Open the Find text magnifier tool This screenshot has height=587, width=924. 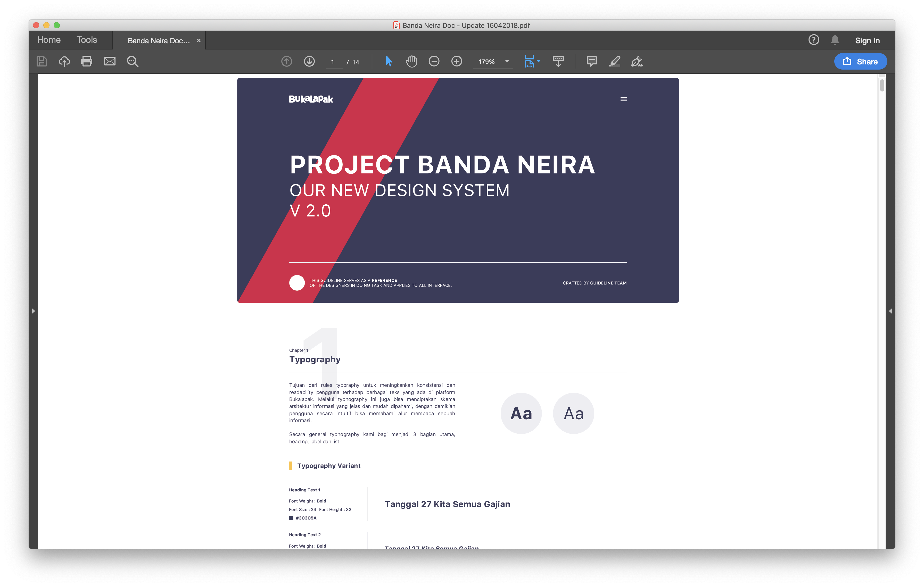(x=132, y=61)
